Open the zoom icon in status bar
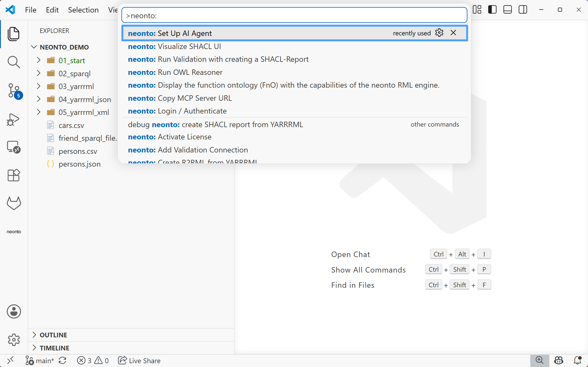588x367 pixels. click(539, 361)
